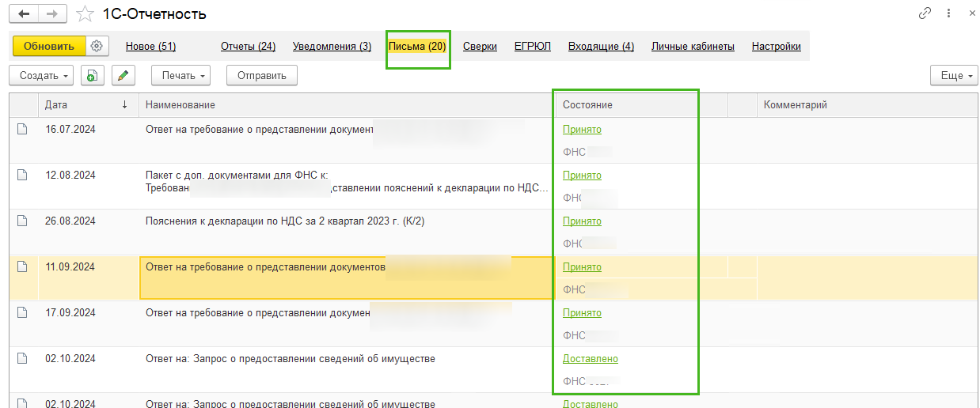Click document icon in 17.09.2024 row
980x408 pixels.
click(22, 312)
